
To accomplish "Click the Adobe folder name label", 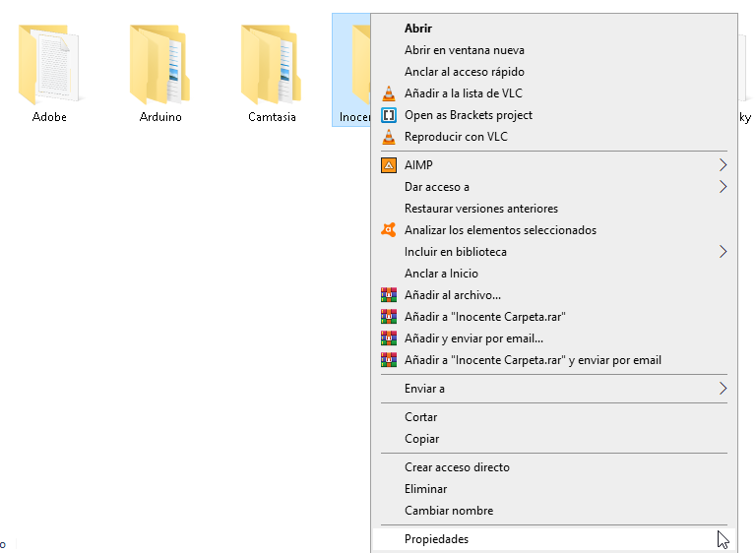I will point(49,117).
